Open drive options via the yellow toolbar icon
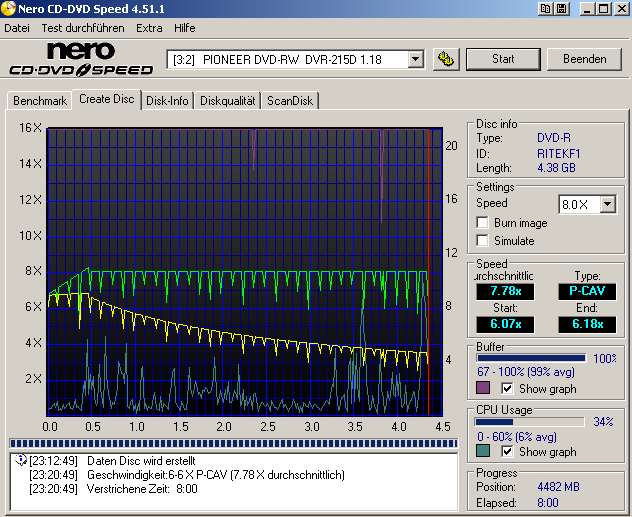This screenshot has width=632, height=517. (x=446, y=59)
